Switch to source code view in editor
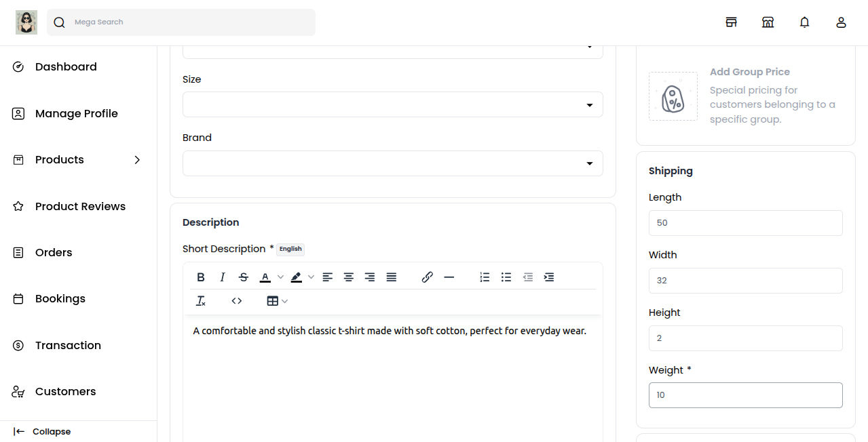Screen dimensions: 868x442 pyautogui.click(x=237, y=301)
